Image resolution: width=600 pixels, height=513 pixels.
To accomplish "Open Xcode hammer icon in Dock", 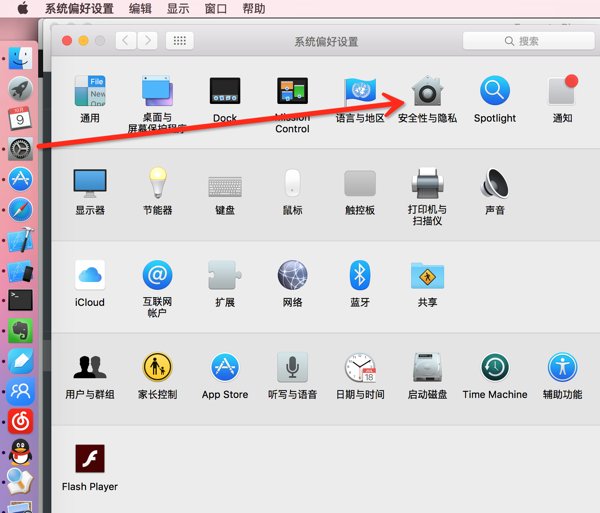I will [20, 239].
